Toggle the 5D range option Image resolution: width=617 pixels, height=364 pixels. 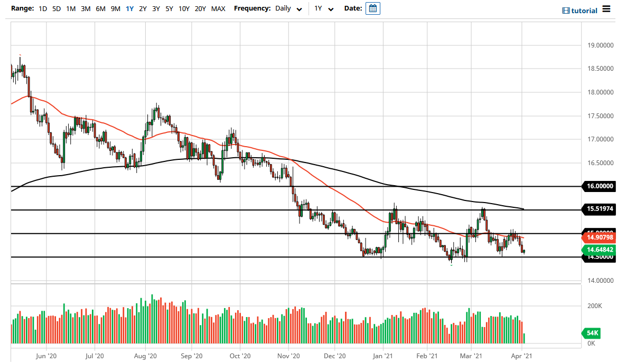click(x=55, y=8)
